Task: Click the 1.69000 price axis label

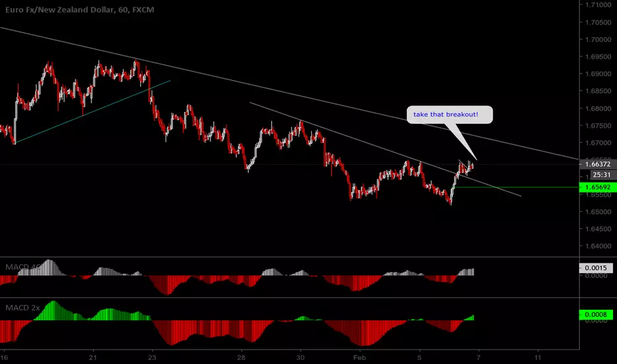Action: click(x=598, y=74)
